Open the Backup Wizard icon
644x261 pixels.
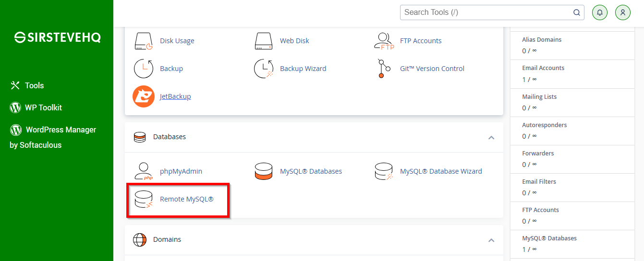pyautogui.click(x=264, y=69)
